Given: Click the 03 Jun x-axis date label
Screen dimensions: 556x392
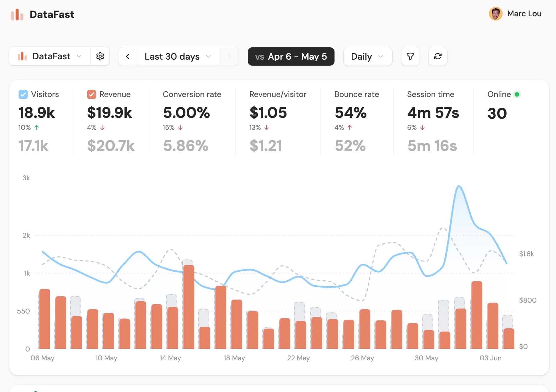Looking at the screenshot, I should [490, 358].
